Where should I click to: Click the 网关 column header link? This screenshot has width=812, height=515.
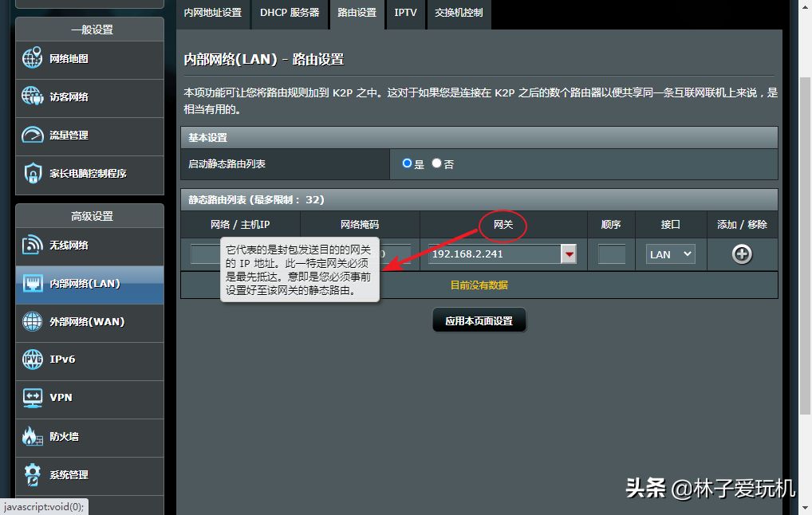point(503,225)
